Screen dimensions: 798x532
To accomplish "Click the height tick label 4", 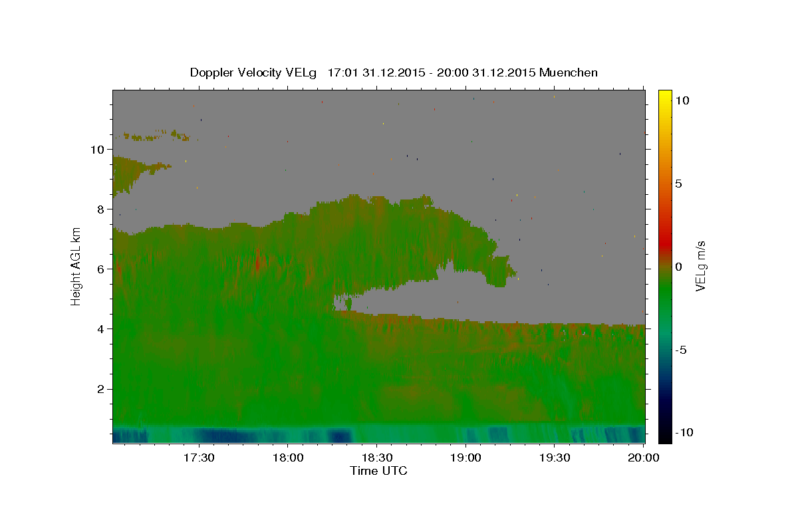I will click(x=102, y=329).
